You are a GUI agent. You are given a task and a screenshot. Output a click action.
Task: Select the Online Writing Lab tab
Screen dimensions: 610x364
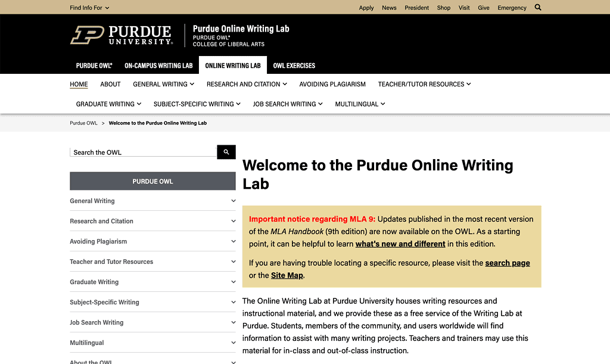[233, 66]
